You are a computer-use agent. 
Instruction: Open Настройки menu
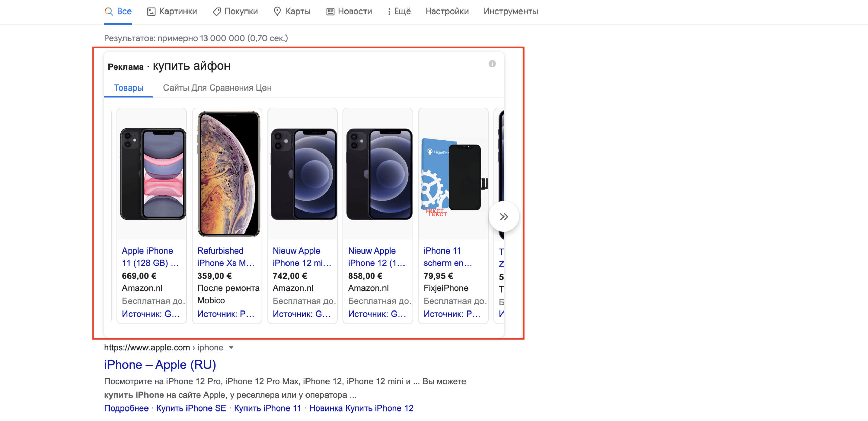point(447,12)
